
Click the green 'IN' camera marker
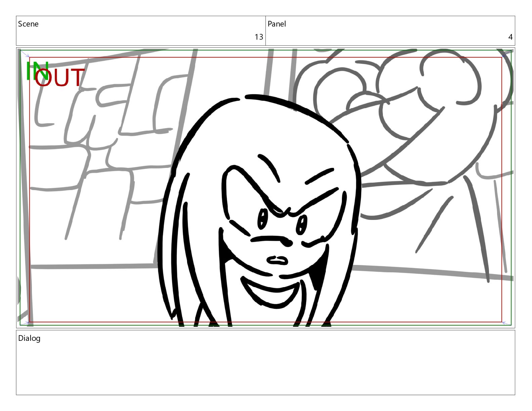[x=37, y=71]
